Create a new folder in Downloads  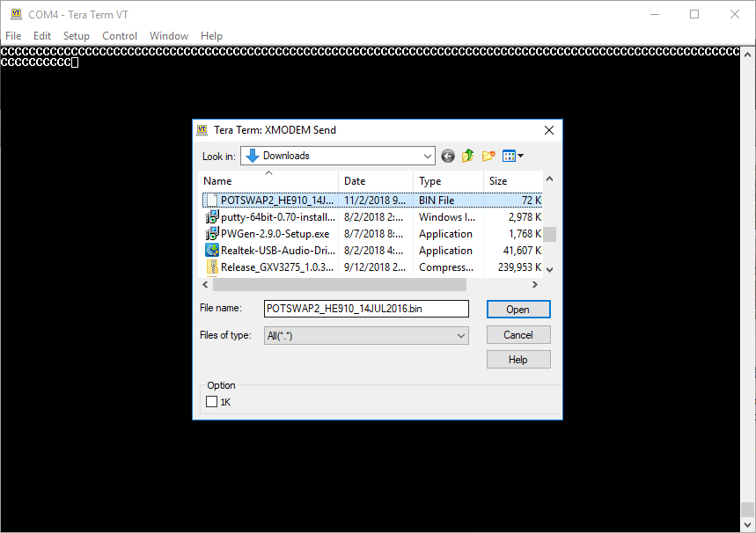[x=488, y=156]
